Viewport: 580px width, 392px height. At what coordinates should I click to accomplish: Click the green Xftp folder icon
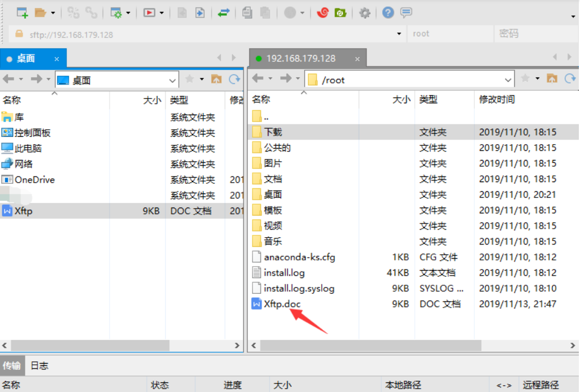(x=341, y=13)
